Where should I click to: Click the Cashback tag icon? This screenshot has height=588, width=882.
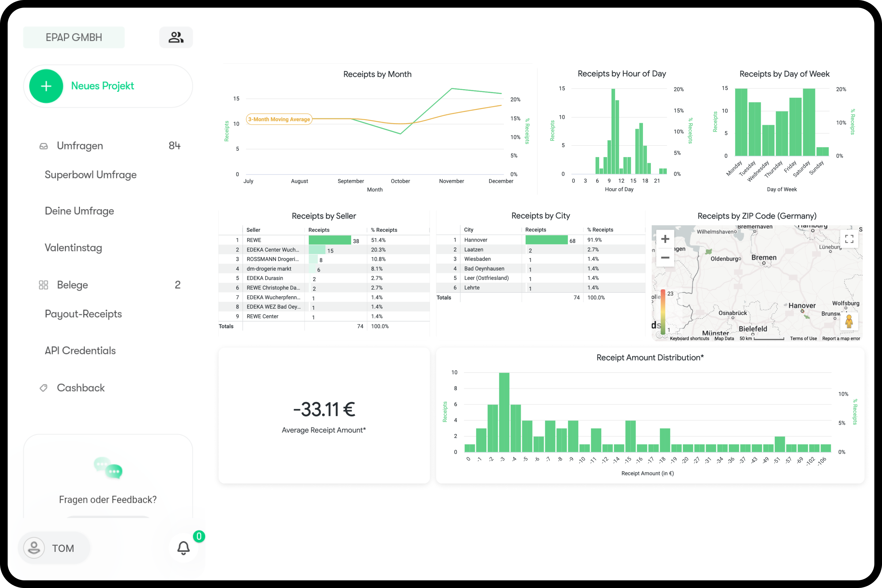pyautogui.click(x=43, y=388)
